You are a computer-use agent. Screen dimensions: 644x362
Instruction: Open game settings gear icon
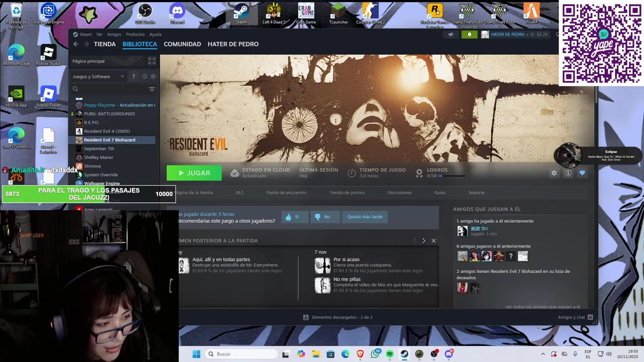(554, 173)
